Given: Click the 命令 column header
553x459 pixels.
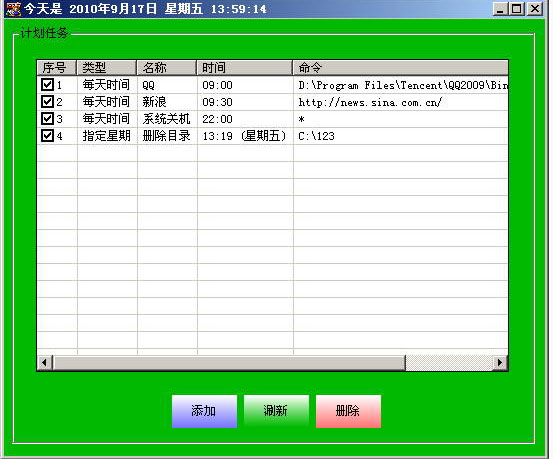Looking at the screenshot, I should [x=400, y=67].
